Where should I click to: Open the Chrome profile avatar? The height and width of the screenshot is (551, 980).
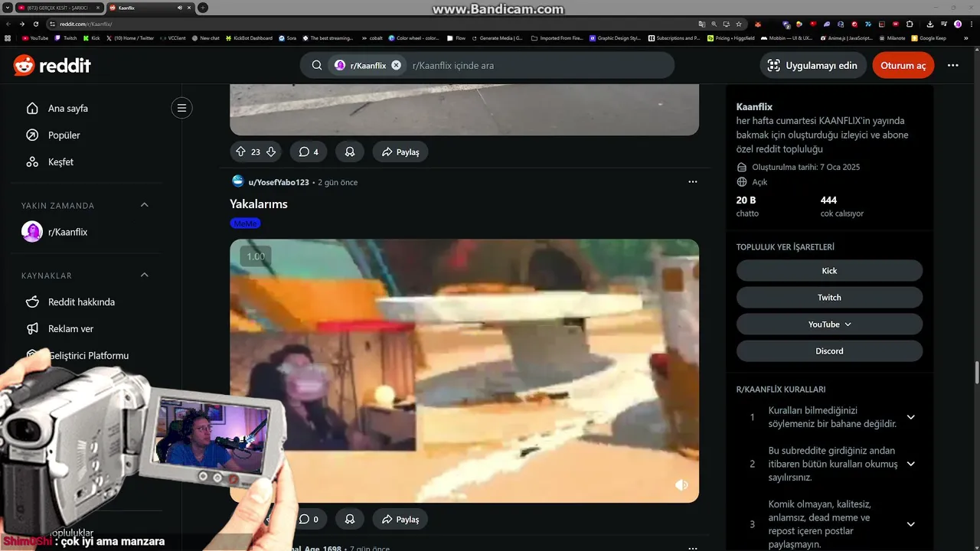click(958, 24)
